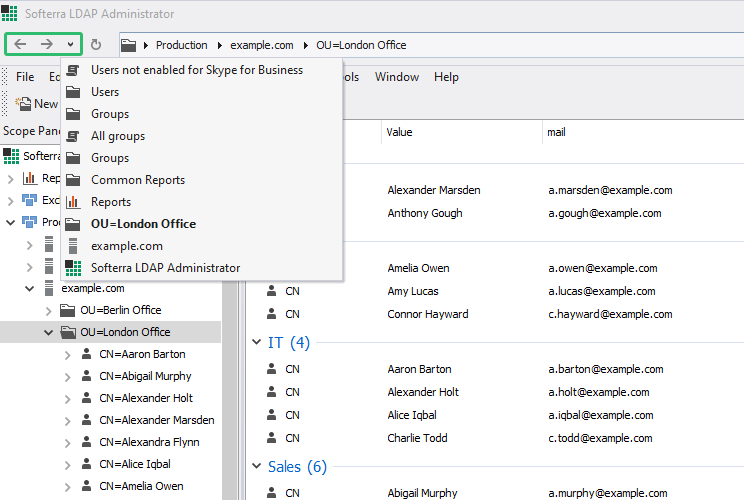This screenshot has height=500, width=744.
Task: Select the a.murphy@example.com mail cell
Action: 608,493
